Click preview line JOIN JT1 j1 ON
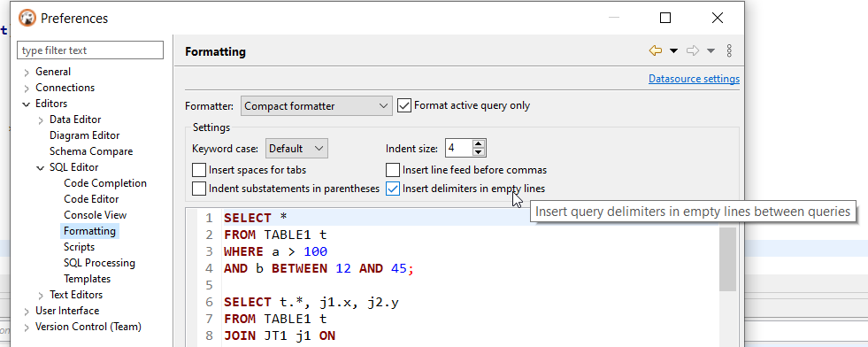This screenshot has height=347, width=868. coord(280,335)
